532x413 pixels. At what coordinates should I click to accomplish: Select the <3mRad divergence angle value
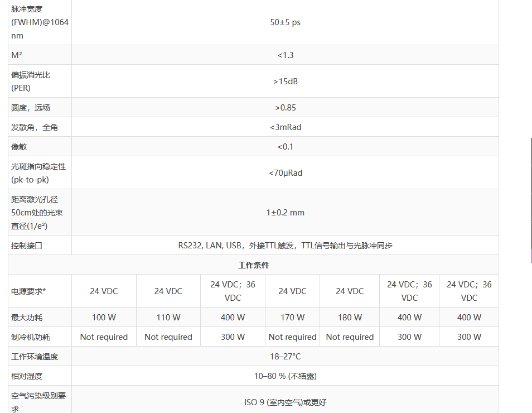(285, 127)
